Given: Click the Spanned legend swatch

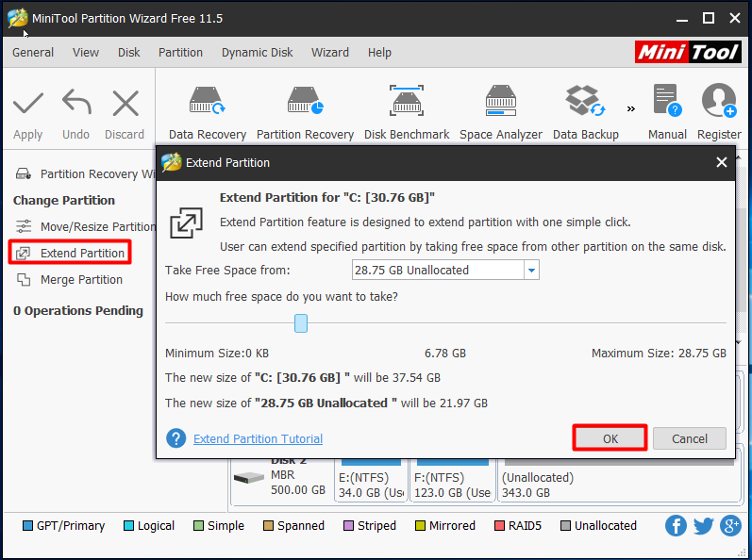Looking at the screenshot, I should 269,525.
